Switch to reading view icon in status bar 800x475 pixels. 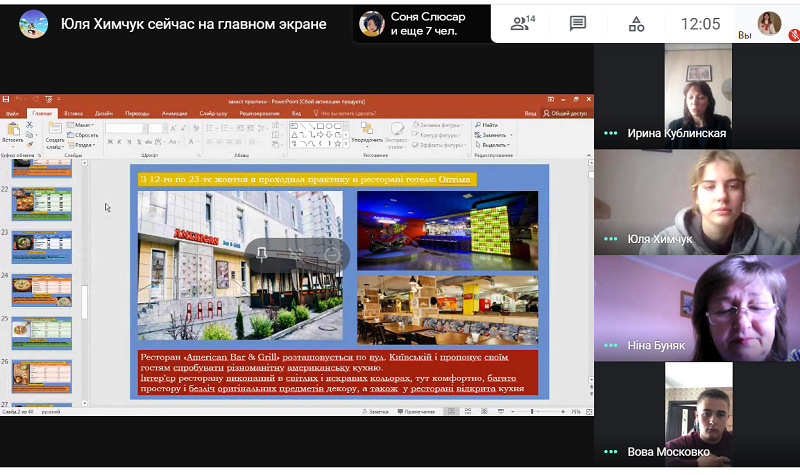484,411
